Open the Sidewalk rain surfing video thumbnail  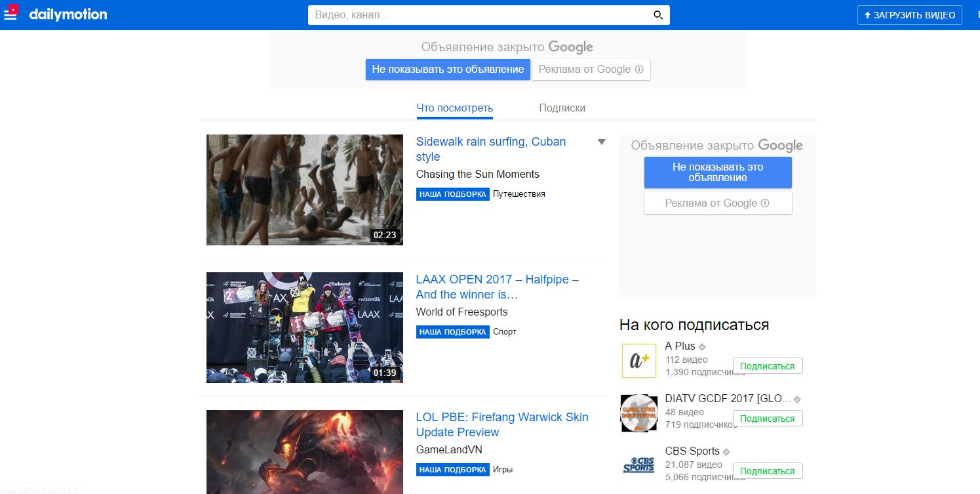click(x=305, y=190)
